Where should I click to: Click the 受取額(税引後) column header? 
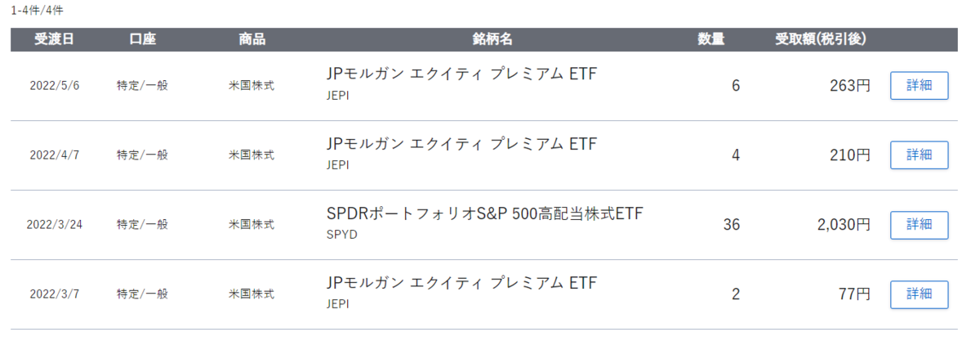pos(821,39)
